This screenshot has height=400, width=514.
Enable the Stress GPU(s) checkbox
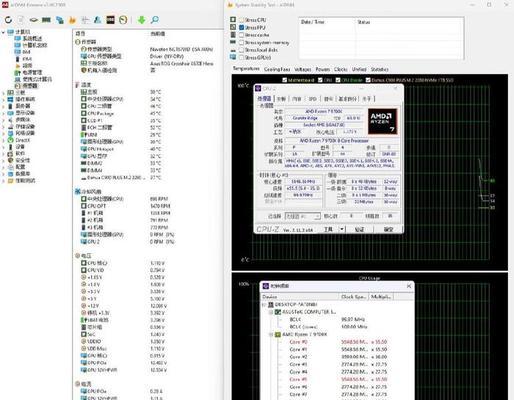pyautogui.click(x=242, y=57)
